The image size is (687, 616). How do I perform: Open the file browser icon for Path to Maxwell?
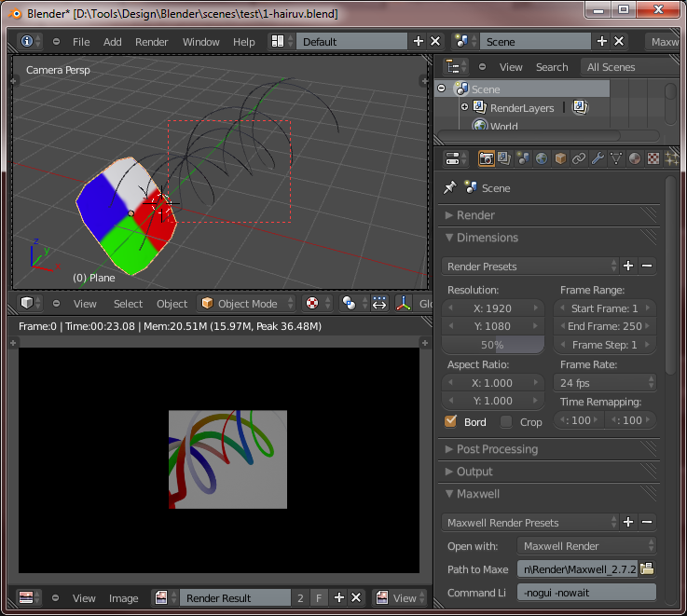[x=647, y=568]
